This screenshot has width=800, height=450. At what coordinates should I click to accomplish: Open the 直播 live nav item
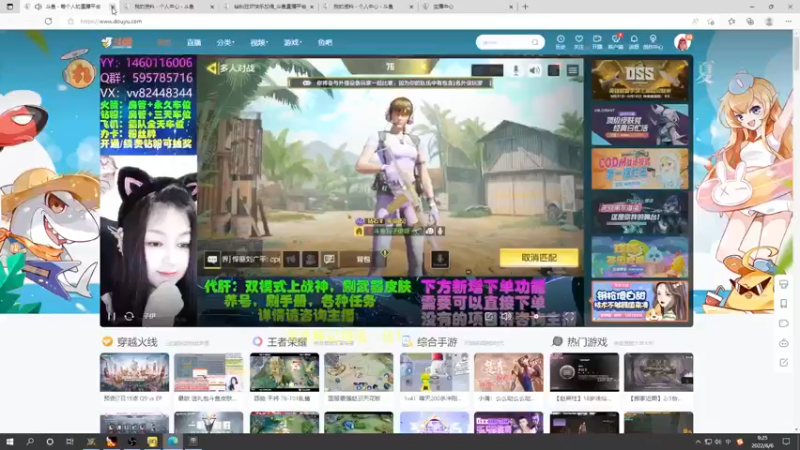tap(194, 42)
